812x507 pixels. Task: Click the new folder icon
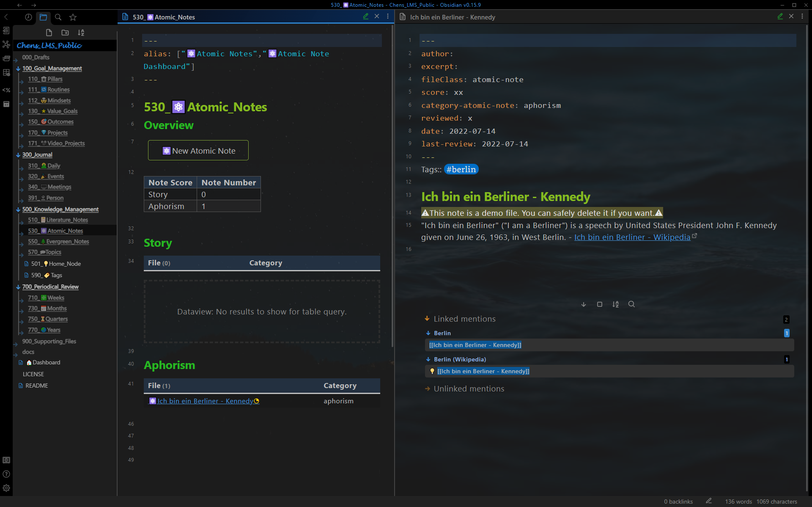65,33
